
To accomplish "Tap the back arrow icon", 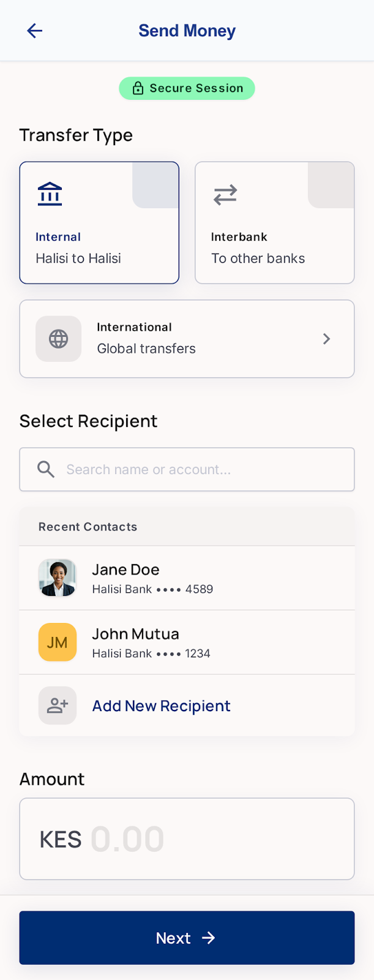I will click(35, 31).
